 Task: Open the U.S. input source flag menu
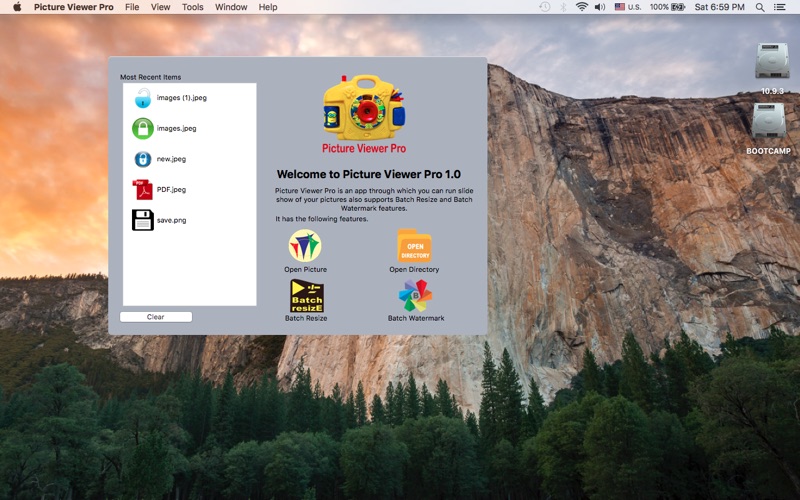(x=628, y=7)
